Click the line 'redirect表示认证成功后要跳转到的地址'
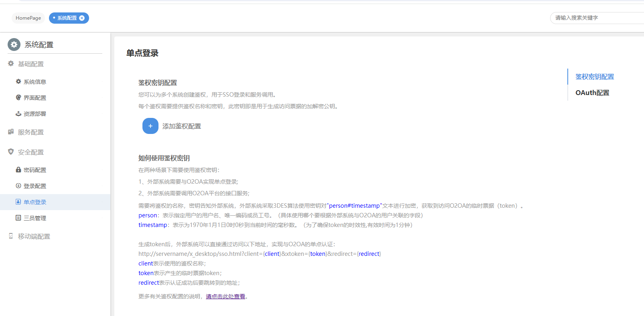The image size is (644, 316). pyautogui.click(x=189, y=283)
